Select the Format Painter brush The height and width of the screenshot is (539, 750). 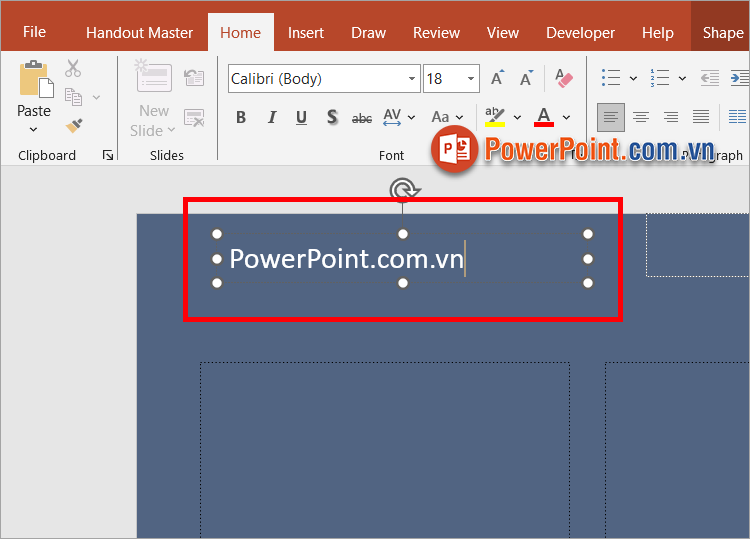(74, 125)
